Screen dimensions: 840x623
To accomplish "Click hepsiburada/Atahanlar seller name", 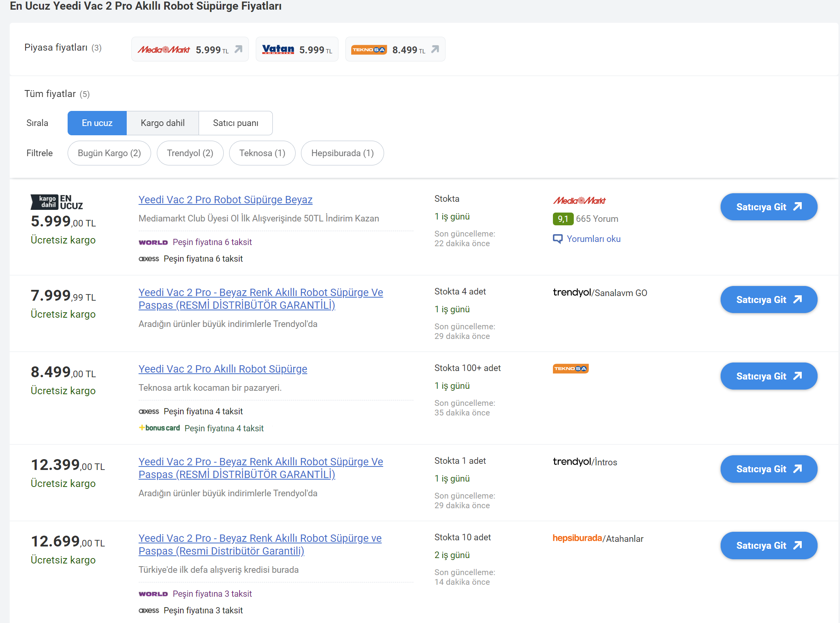I will click(598, 538).
